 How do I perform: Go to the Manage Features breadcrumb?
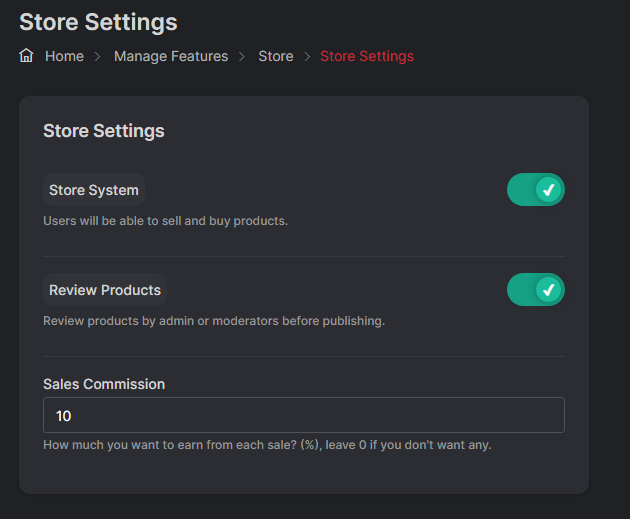click(171, 56)
